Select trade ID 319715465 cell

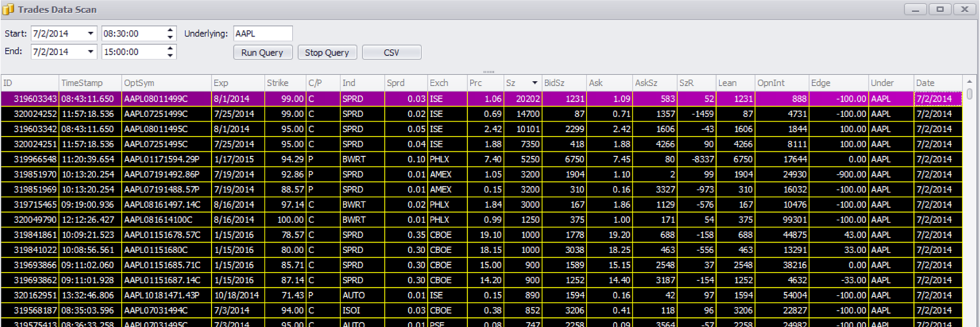[30, 205]
